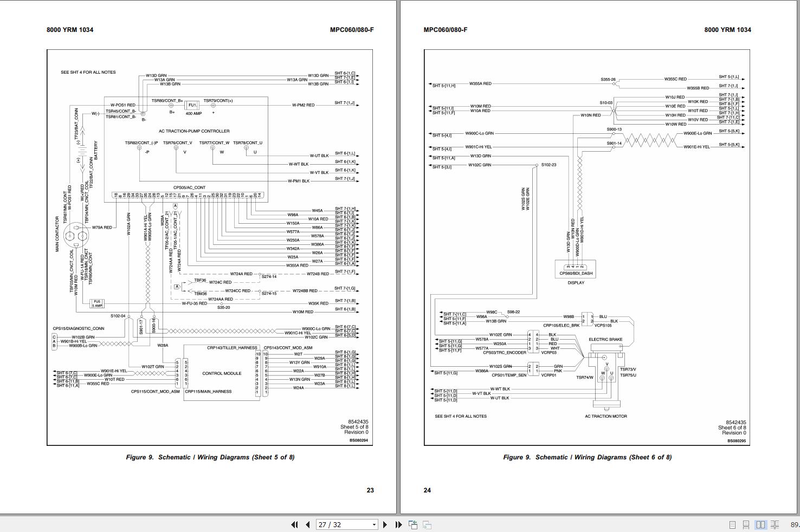Image resolution: width=800 pixels, height=532 pixels.
Task: Go to the first page of document
Action: (294, 524)
